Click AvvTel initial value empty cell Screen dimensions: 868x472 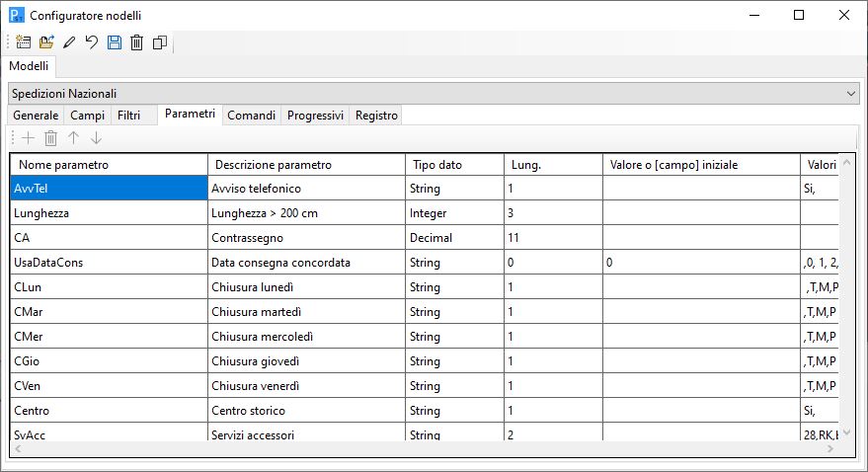(701, 189)
